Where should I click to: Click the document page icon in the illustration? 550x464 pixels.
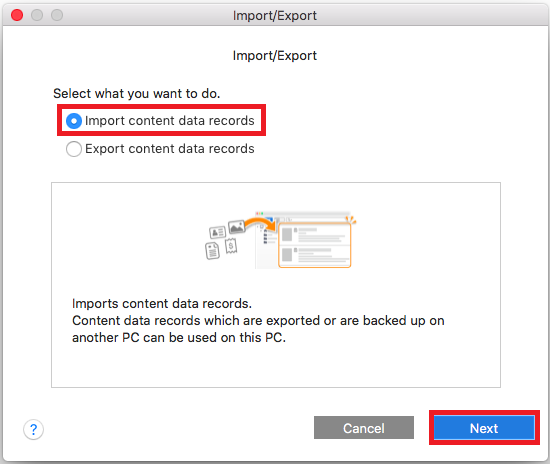(x=212, y=251)
